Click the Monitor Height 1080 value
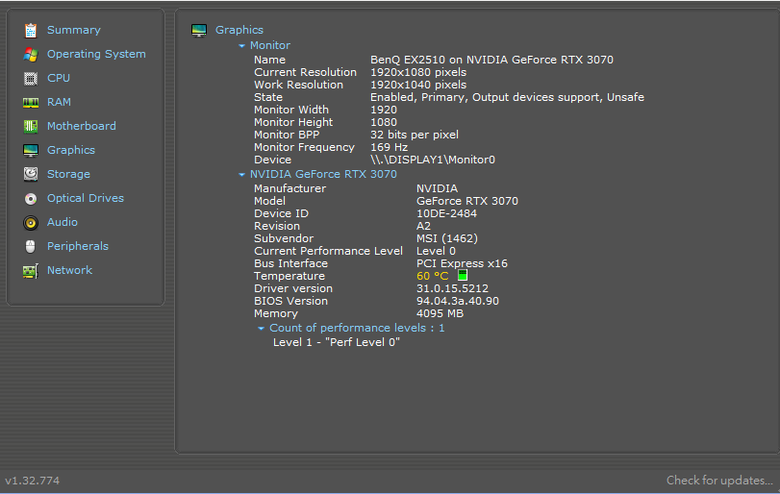This screenshot has height=494, width=780. tap(384, 122)
